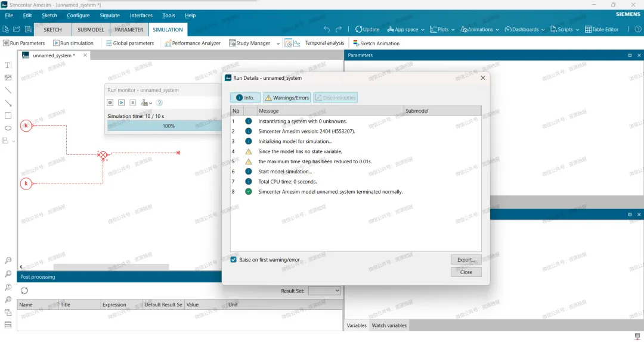Viewport: 644px width, 342px height.
Task: Toggle Raise on first warning/error checkbox
Action: pyautogui.click(x=233, y=260)
